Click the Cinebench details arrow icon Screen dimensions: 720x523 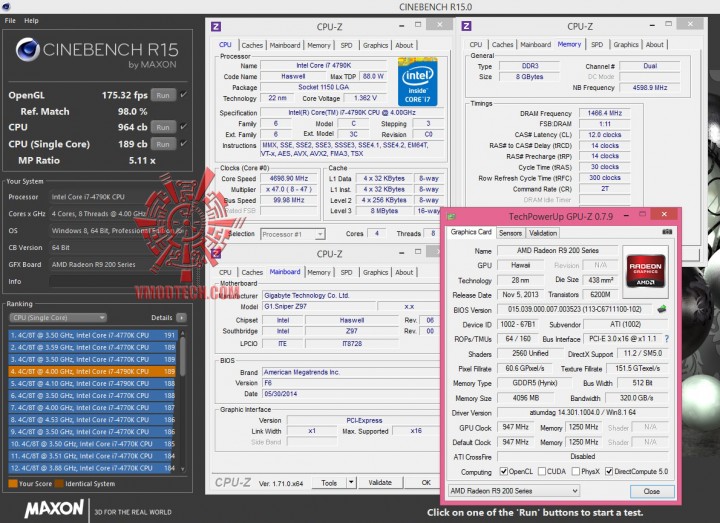[x=182, y=318]
